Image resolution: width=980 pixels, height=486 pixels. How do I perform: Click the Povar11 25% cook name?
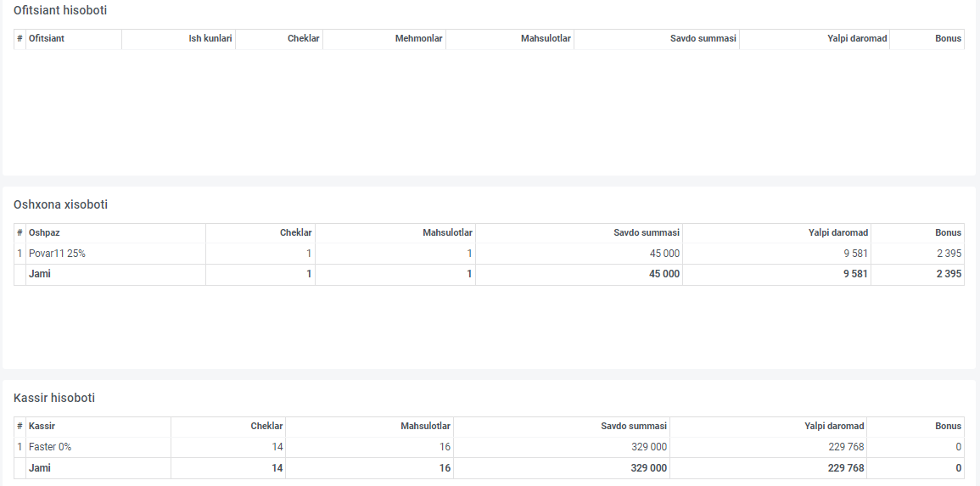click(x=57, y=254)
